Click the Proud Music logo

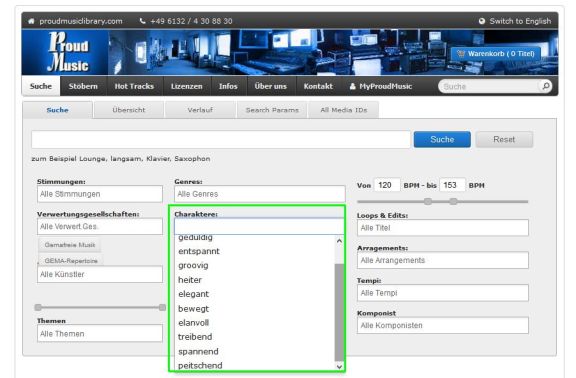point(68,52)
